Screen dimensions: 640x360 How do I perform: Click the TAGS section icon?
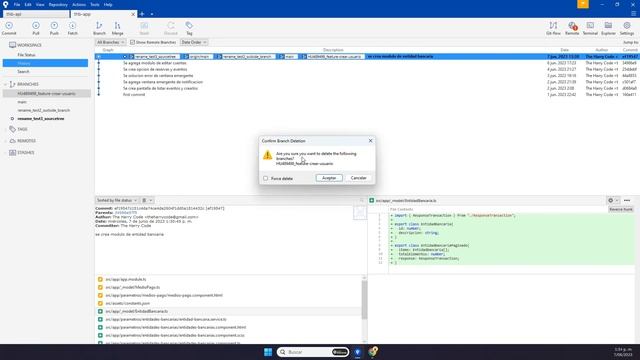tap(13, 129)
